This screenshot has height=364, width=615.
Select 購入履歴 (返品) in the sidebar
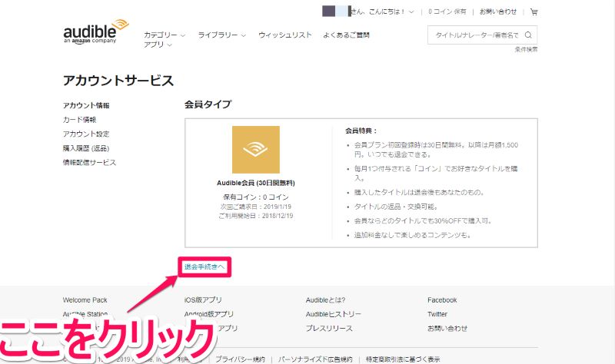point(86,148)
